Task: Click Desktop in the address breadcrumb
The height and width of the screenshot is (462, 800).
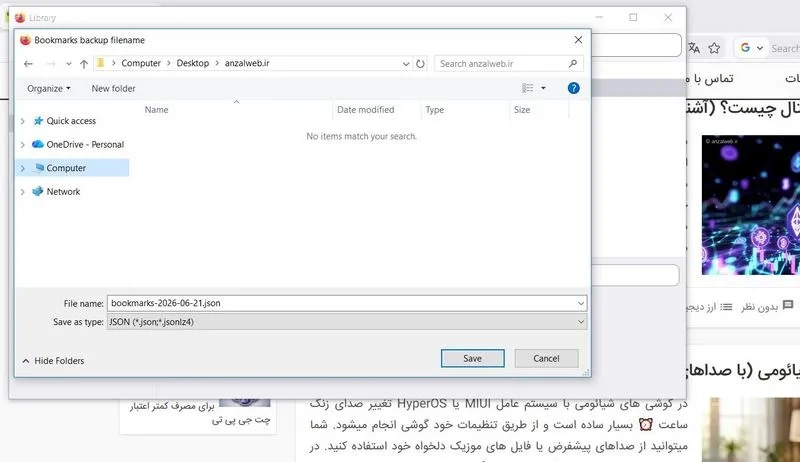Action: tap(192, 63)
